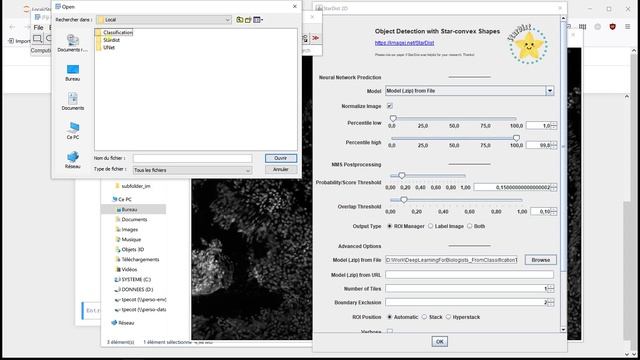Click the Overlap Threshold value stepper
This screenshot has width=640, height=360.
pyautogui.click(x=553, y=211)
